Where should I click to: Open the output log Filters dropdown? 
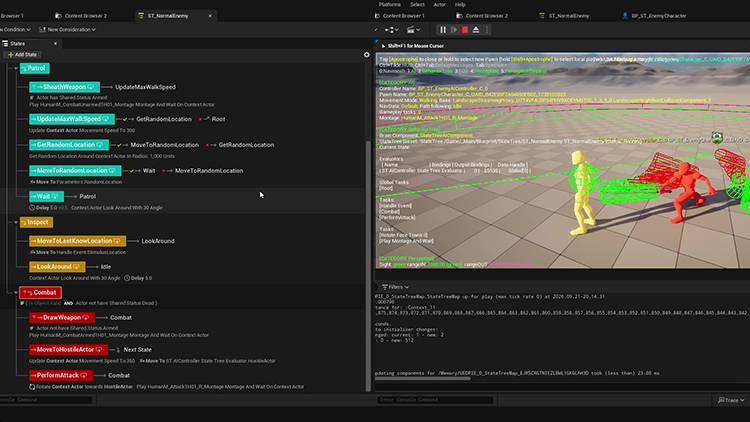click(396, 287)
